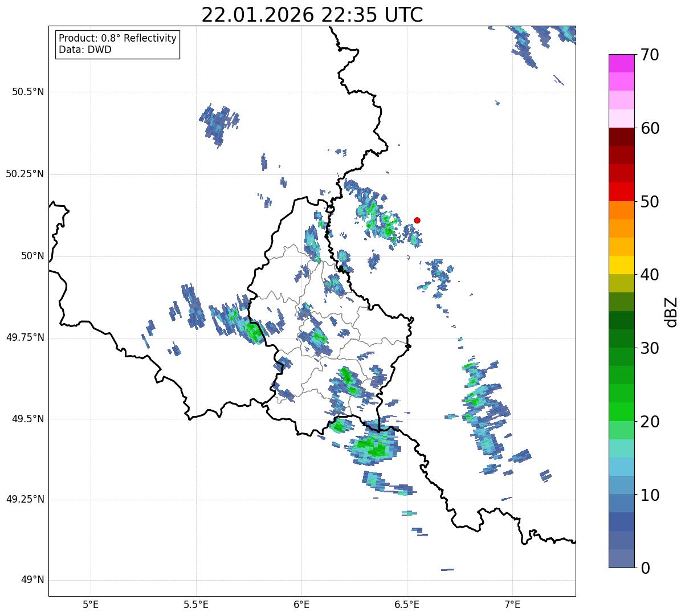Click the 7°E longitude label
The image size is (685, 616).
pos(512,603)
